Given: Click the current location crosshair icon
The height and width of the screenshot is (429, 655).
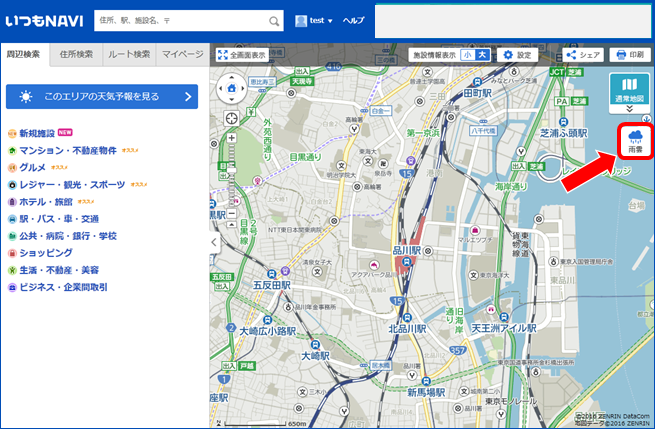Looking at the screenshot, I should point(231,119).
